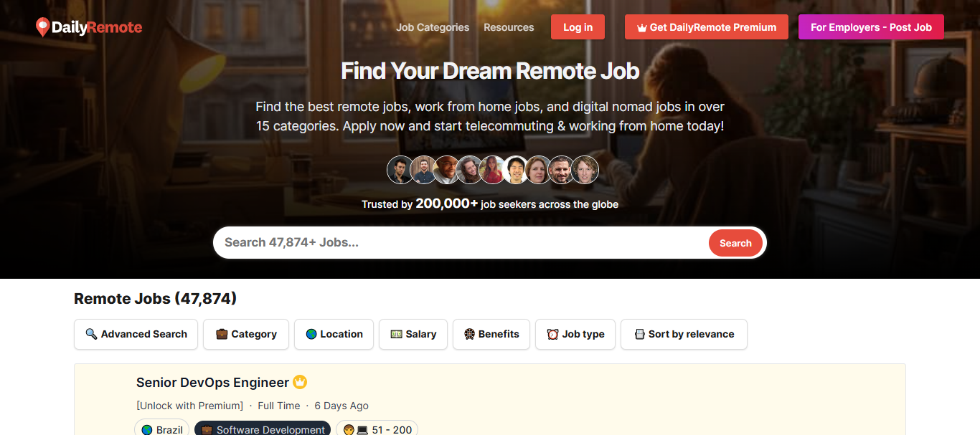This screenshot has height=435, width=980.
Task: Open the Advanced Search panel
Action: [x=136, y=334]
